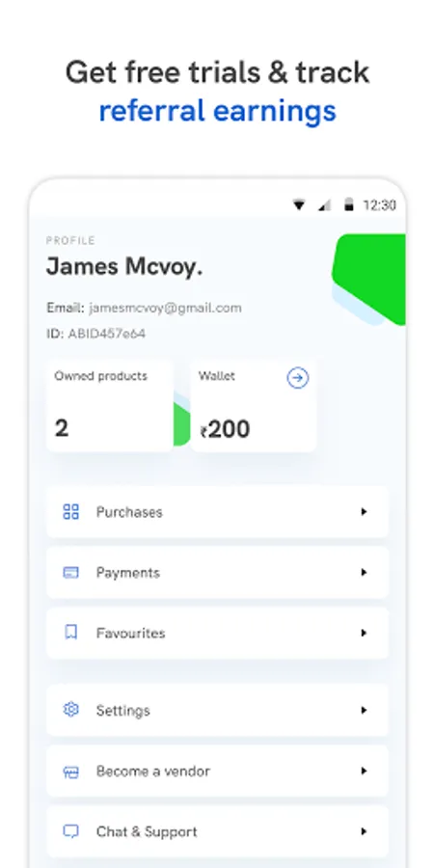Open wallet via circled arrow icon
This screenshot has height=868, width=434.
pyautogui.click(x=298, y=378)
